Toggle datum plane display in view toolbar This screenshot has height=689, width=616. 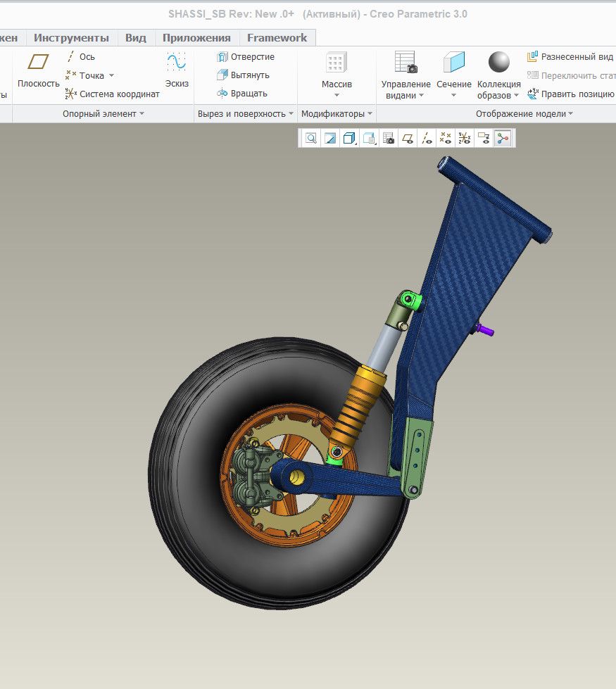407,139
